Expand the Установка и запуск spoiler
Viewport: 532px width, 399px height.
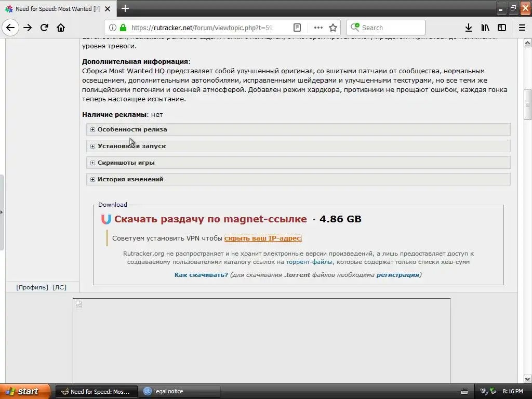298,146
